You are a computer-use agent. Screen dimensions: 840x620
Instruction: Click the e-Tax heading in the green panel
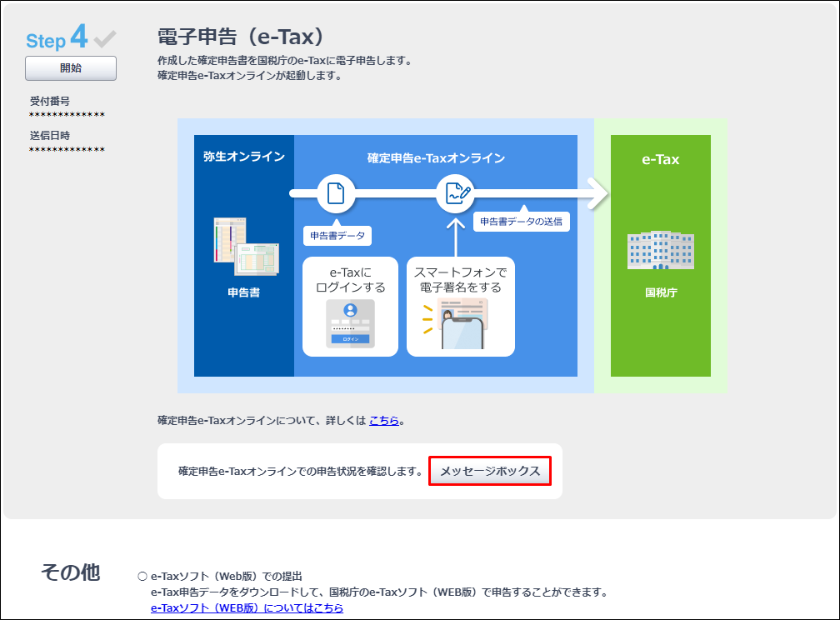[x=661, y=159]
